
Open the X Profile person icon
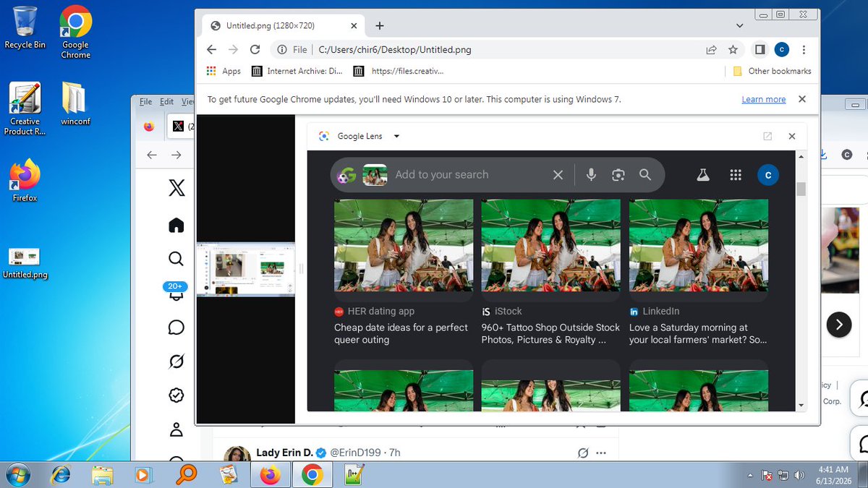[x=176, y=429]
